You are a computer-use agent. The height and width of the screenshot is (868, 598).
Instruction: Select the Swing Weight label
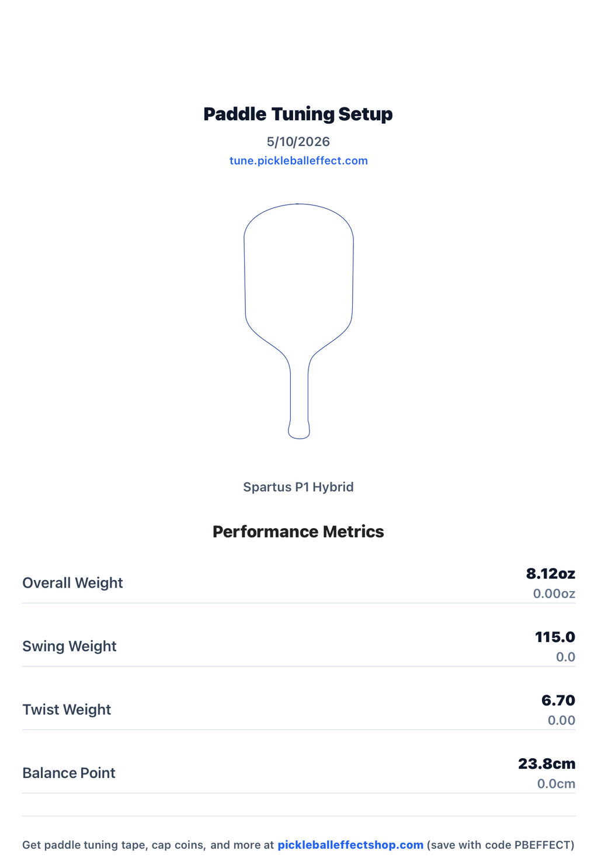pos(69,646)
